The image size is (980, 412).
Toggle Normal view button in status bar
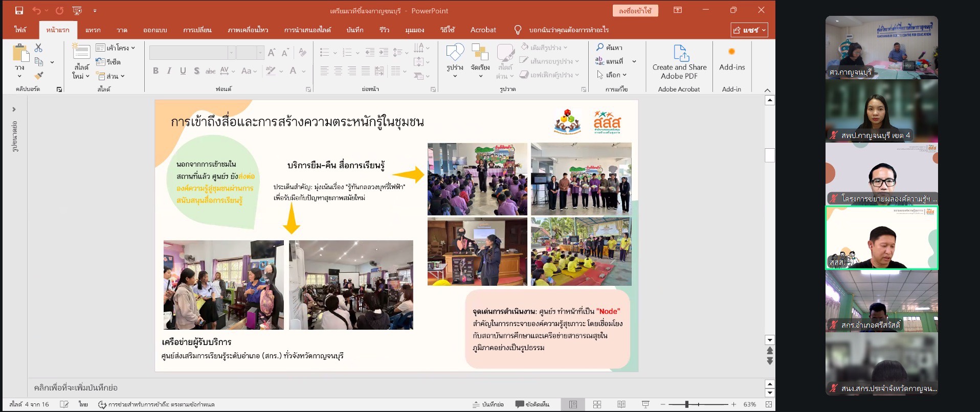tap(573, 404)
